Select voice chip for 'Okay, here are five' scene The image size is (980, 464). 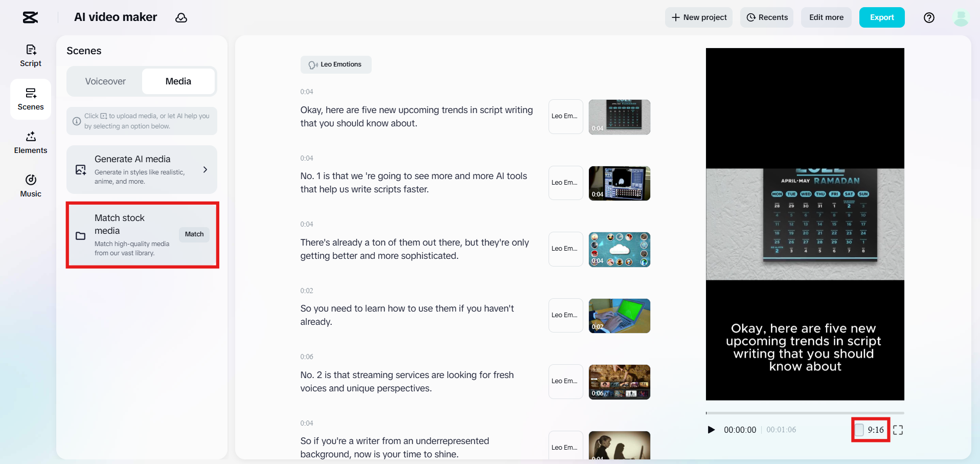(x=566, y=117)
